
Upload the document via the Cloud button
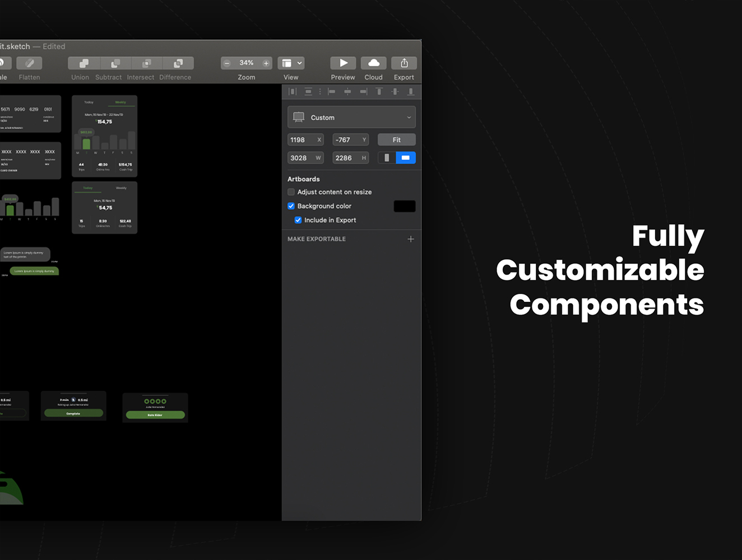pos(373,63)
